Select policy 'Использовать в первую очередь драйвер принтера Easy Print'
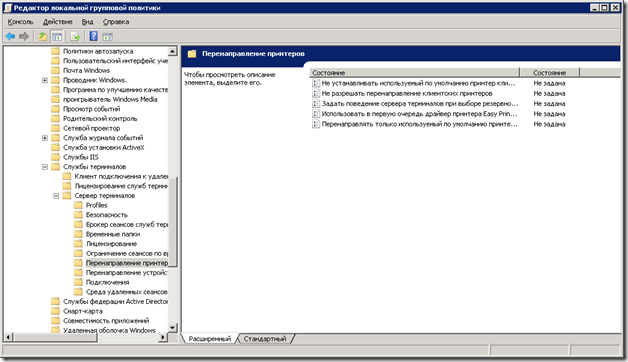The image size is (628, 362). pyautogui.click(x=419, y=114)
